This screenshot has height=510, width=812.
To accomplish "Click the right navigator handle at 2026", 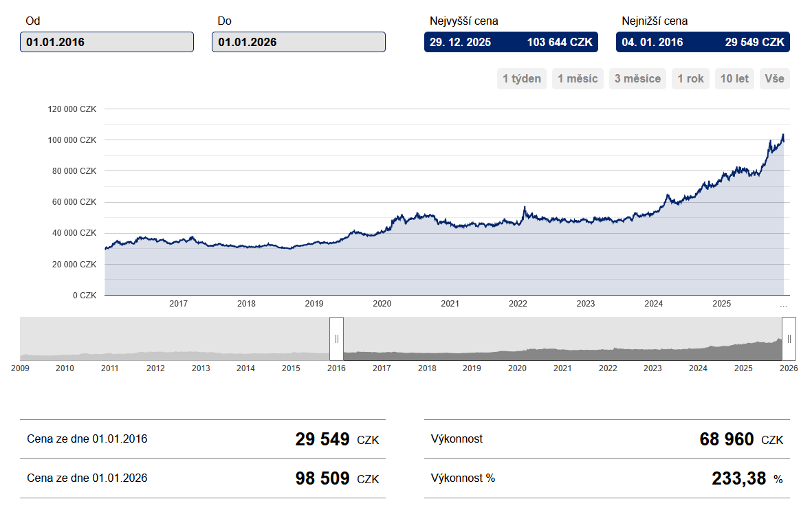I will click(789, 338).
